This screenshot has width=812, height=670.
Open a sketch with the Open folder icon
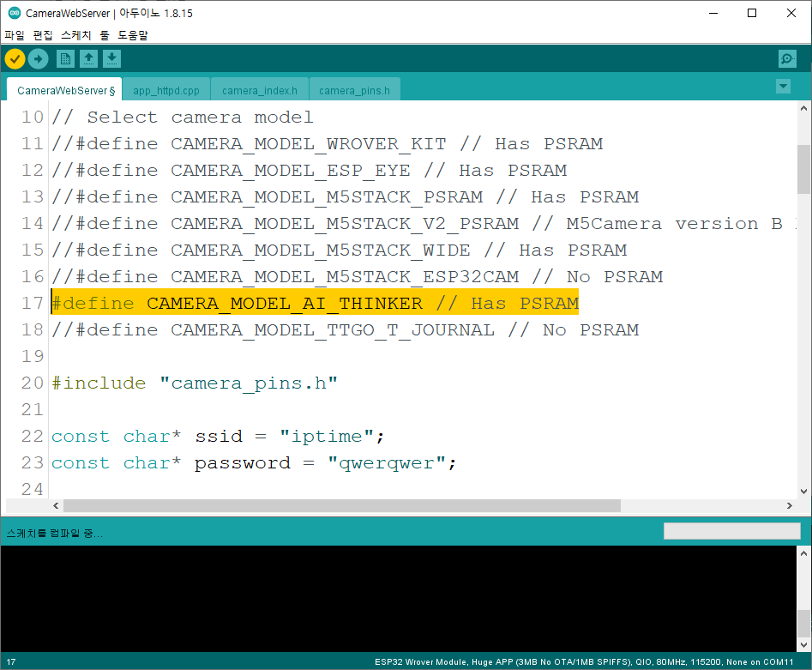point(89,58)
